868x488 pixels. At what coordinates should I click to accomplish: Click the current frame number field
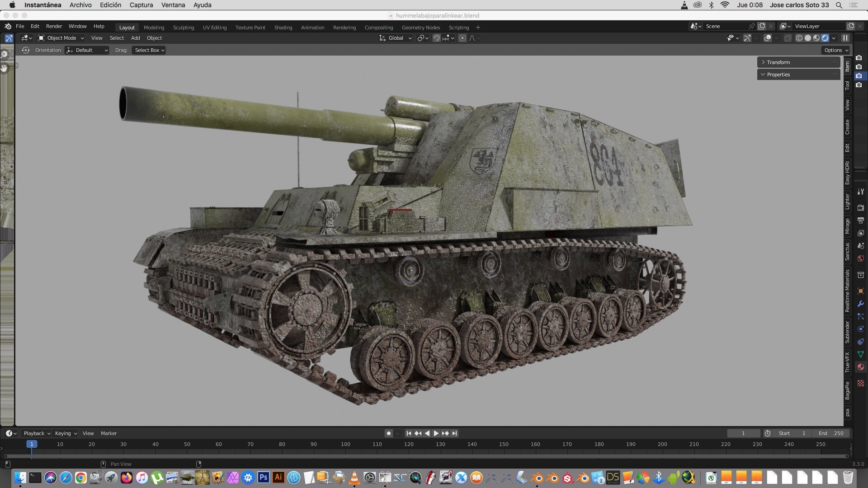pos(743,433)
